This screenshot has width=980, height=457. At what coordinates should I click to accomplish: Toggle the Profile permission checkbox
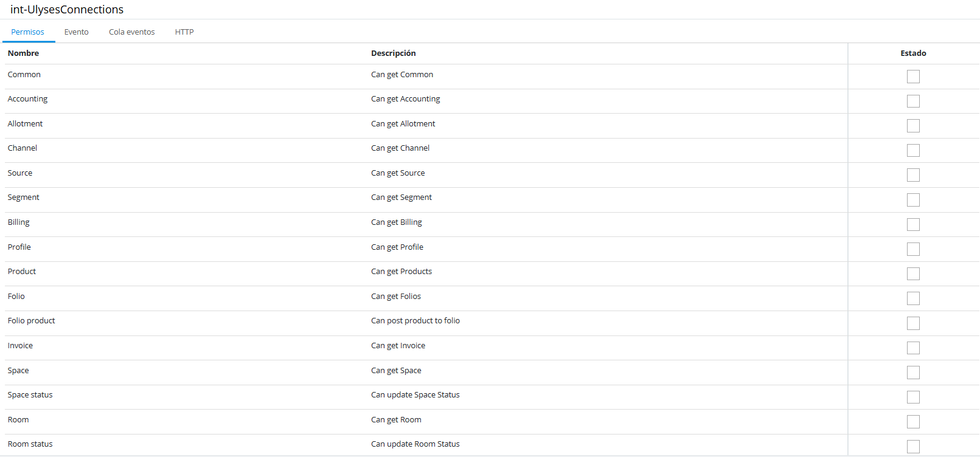point(913,249)
